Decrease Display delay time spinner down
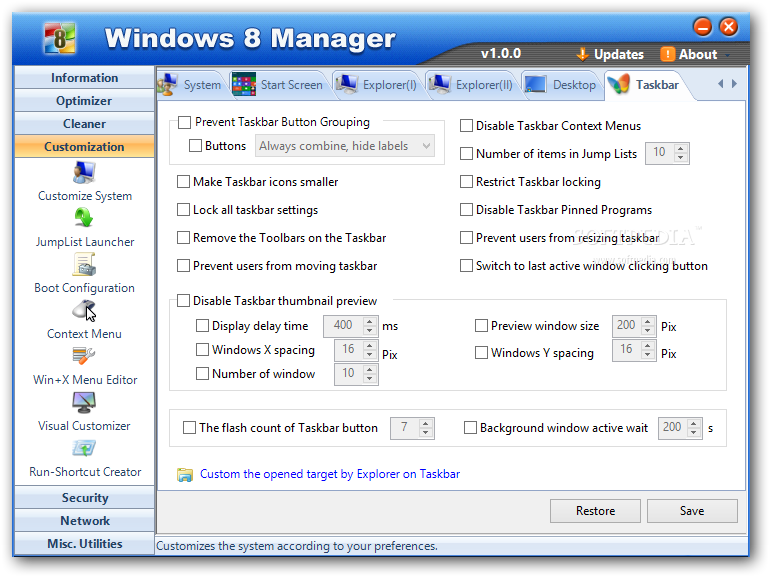770x577 pixels. point(369,331)
